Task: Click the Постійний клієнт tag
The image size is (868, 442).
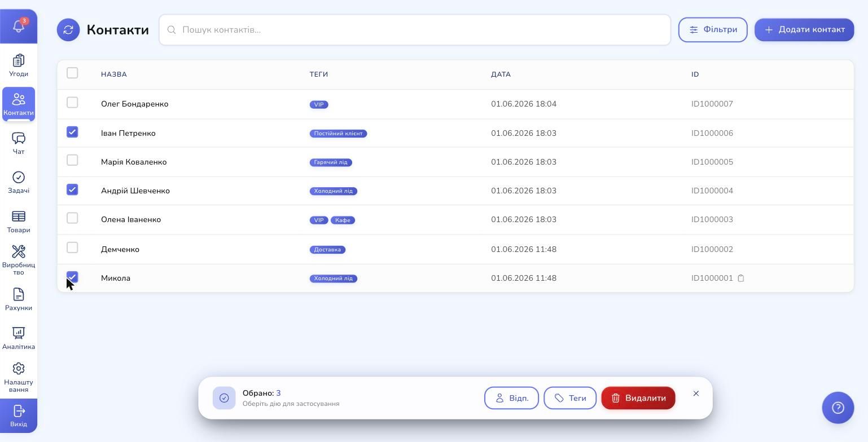Action: pos(339,134)
